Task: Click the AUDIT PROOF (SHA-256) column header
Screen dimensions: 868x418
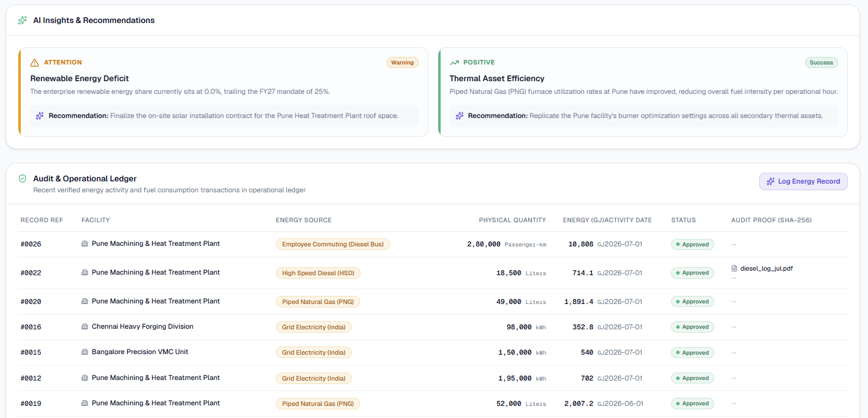Action: point(771,220)
